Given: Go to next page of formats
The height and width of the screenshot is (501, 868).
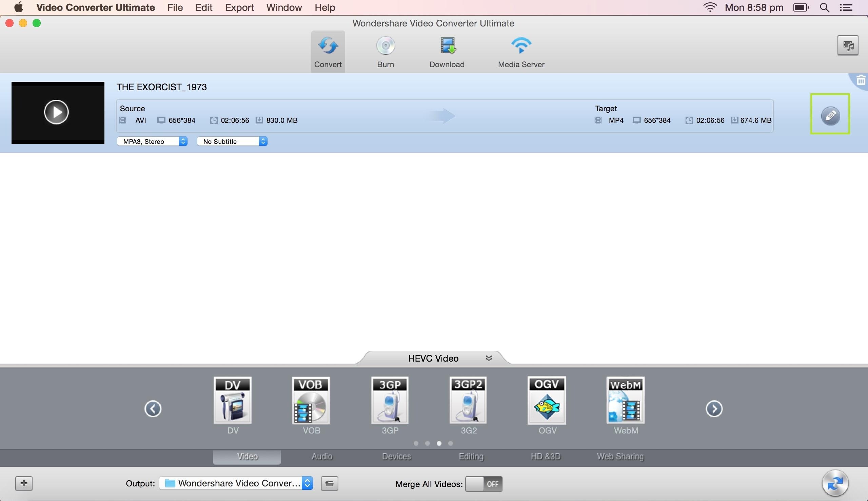Looking at the screenshot, I should pyautogui.click(x=714, y=409).
